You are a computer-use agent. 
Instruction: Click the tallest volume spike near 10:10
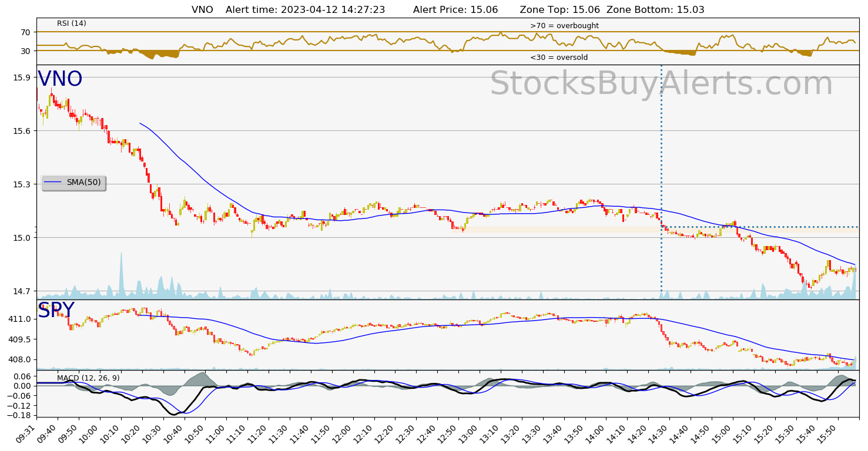point(121,276)
